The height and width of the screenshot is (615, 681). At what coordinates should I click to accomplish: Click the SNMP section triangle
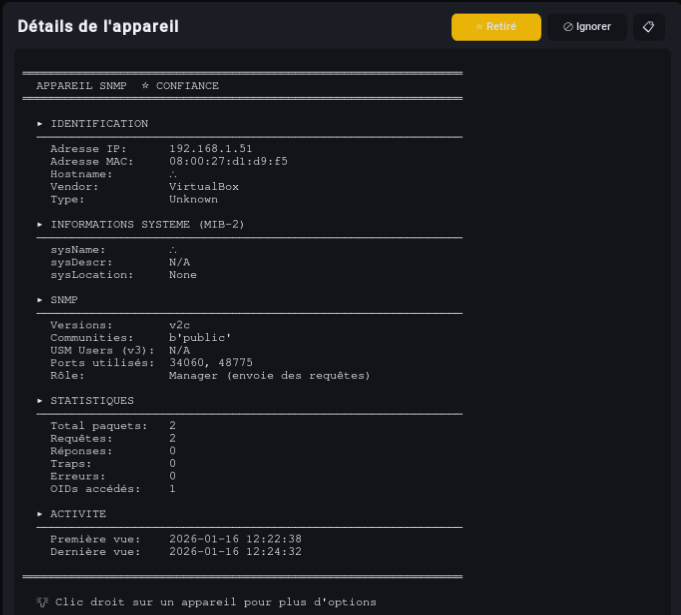40,300
